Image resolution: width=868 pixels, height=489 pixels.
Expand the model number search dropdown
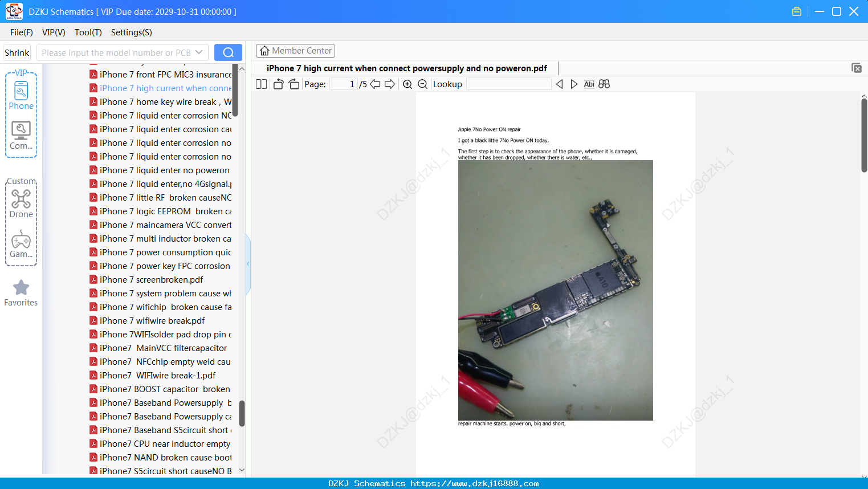click(199, 52)
